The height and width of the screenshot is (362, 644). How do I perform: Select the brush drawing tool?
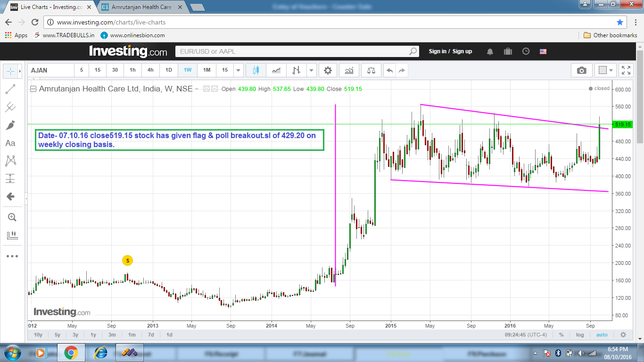coord(10,125)
